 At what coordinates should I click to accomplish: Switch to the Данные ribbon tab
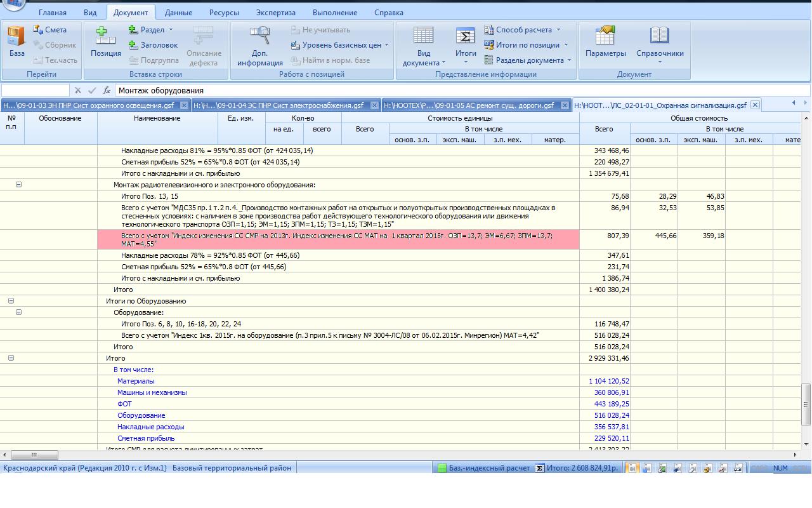pos(178,13)
